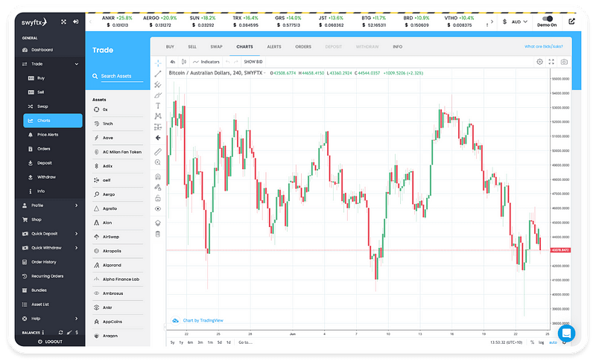Switch to the ORDERS tab
Screen dimensions: 596x364
click(x=303, y=47)
